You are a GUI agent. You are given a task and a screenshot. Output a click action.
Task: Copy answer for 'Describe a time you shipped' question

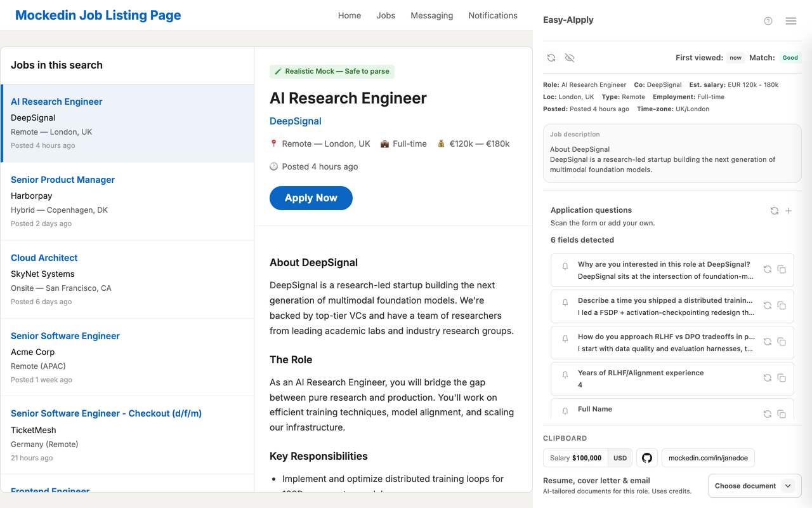click(782, 305)
